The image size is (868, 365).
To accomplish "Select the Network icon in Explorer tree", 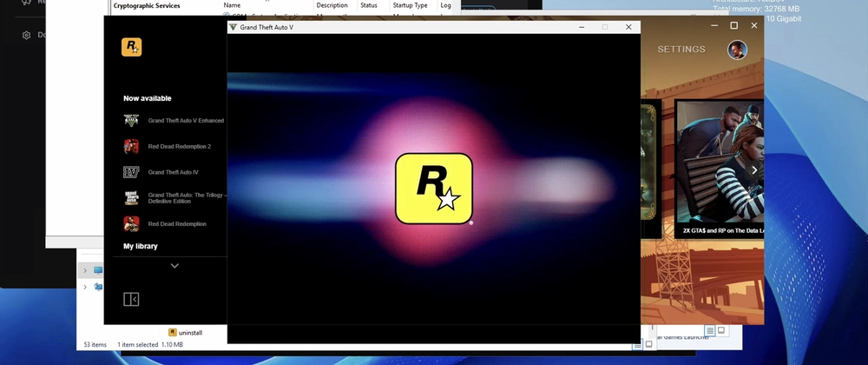I will [x=98, y=287].
